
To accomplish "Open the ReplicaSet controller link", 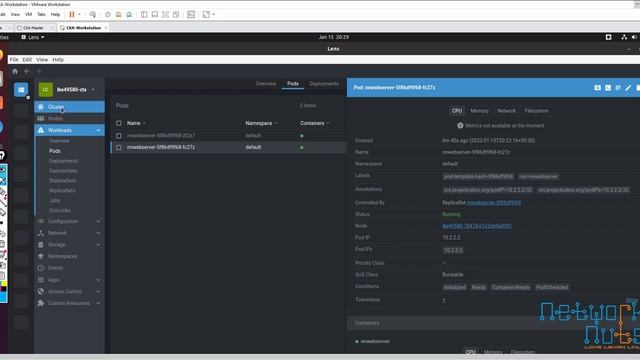I will coord(493,202).
